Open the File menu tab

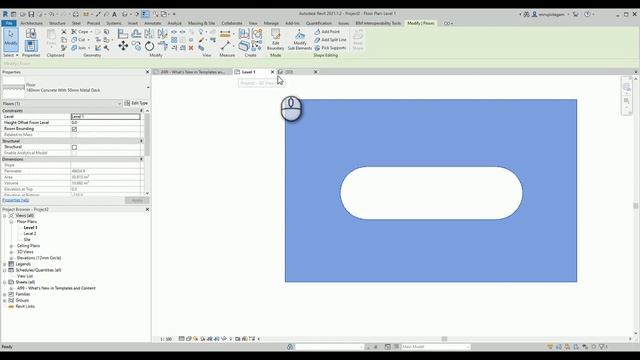click(x=9, y=23)
